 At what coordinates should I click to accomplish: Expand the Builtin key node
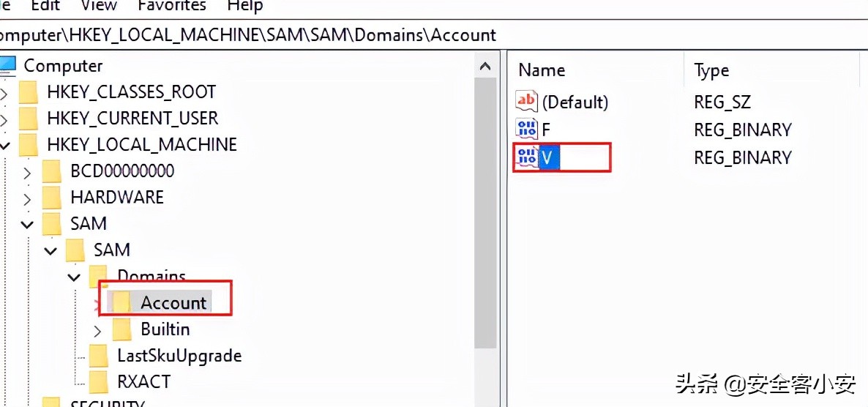[x=97, y=330]
